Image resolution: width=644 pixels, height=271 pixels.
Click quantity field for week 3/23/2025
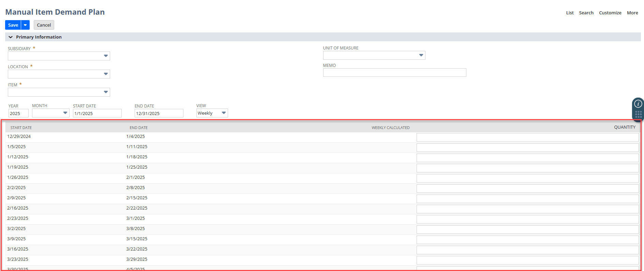point(527,260)
